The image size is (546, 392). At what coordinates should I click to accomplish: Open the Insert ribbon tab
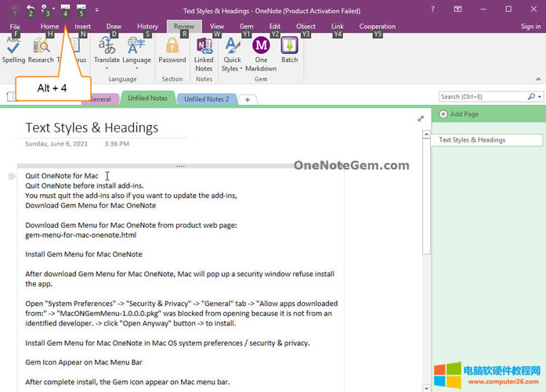point(82,26)
